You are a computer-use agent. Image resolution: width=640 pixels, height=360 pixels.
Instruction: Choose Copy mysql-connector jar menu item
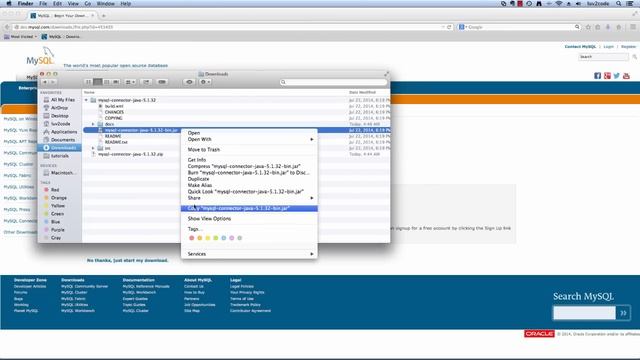[x=249, y=208]
